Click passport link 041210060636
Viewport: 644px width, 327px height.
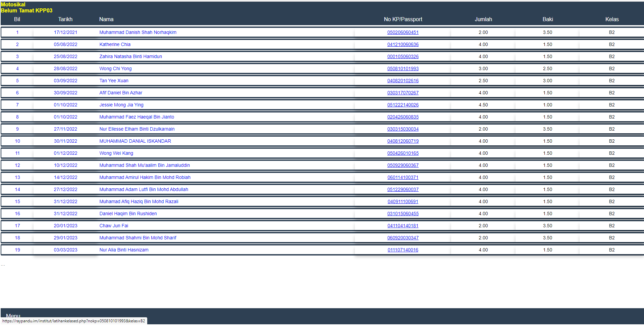[403, 45]
